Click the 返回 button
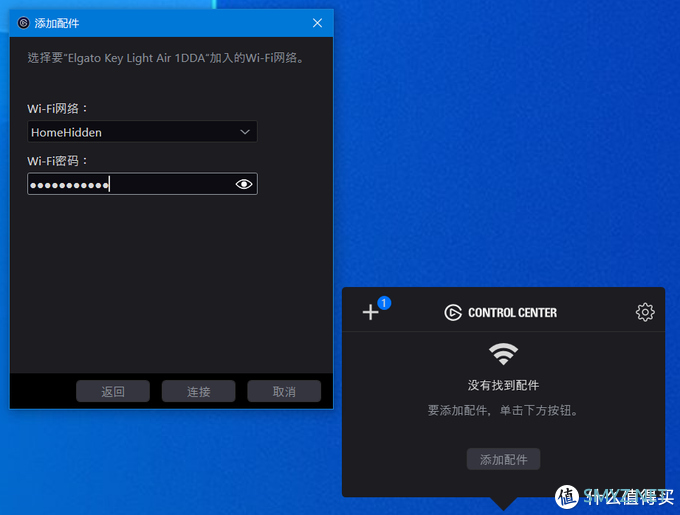This screenshot has height=515, width=680. [113, 391]
